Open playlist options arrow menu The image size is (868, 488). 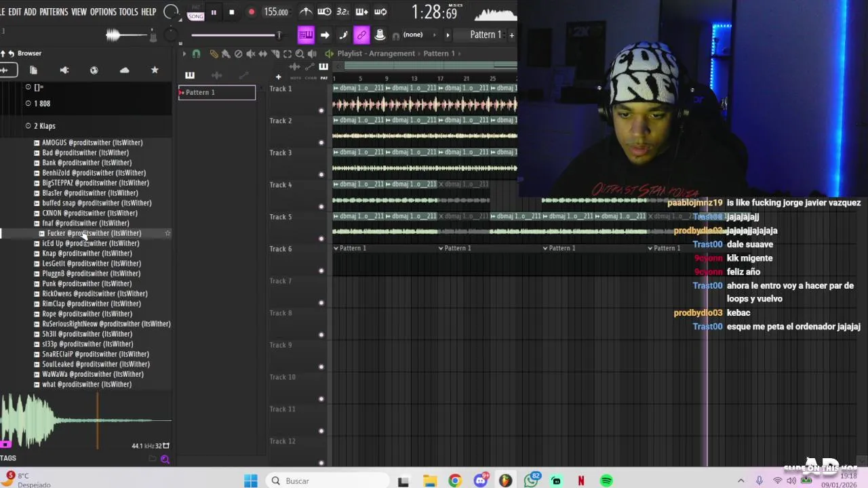click(184, 54)
